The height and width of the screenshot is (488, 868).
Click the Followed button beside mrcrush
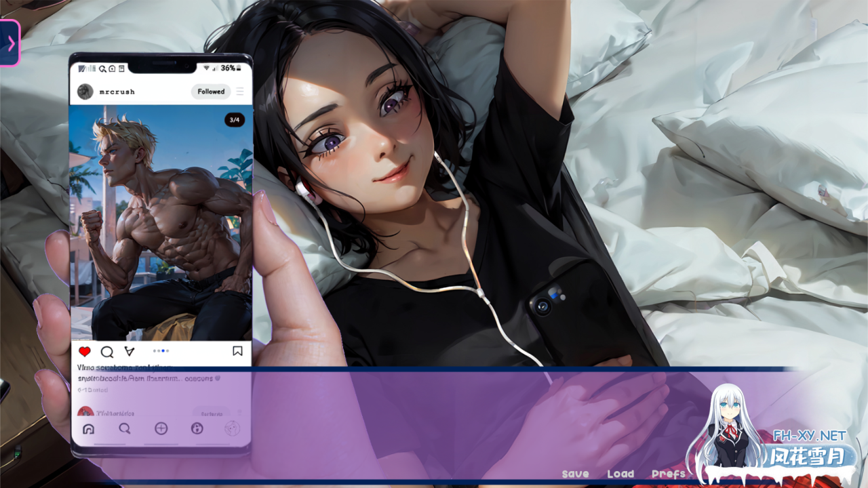click(x=211, y=91)
